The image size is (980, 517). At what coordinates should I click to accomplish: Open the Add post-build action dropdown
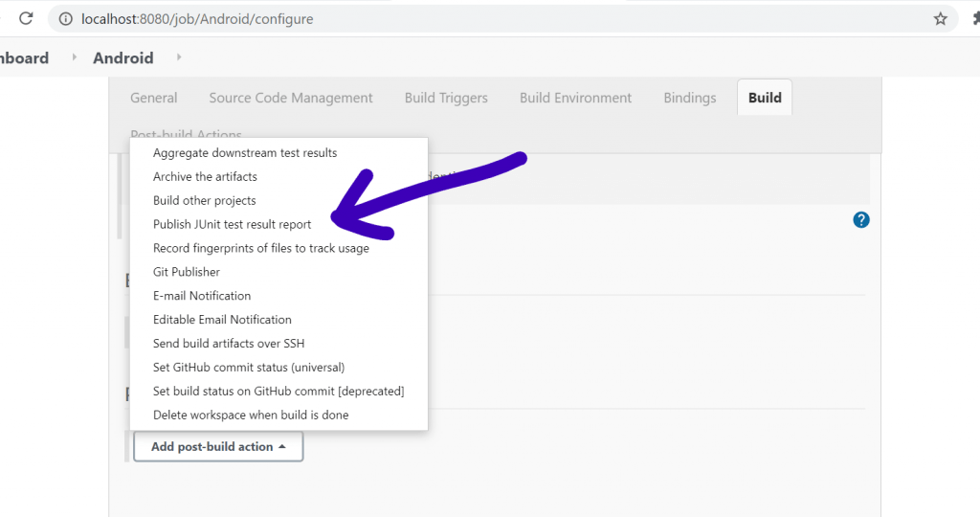tap(218, 446)
